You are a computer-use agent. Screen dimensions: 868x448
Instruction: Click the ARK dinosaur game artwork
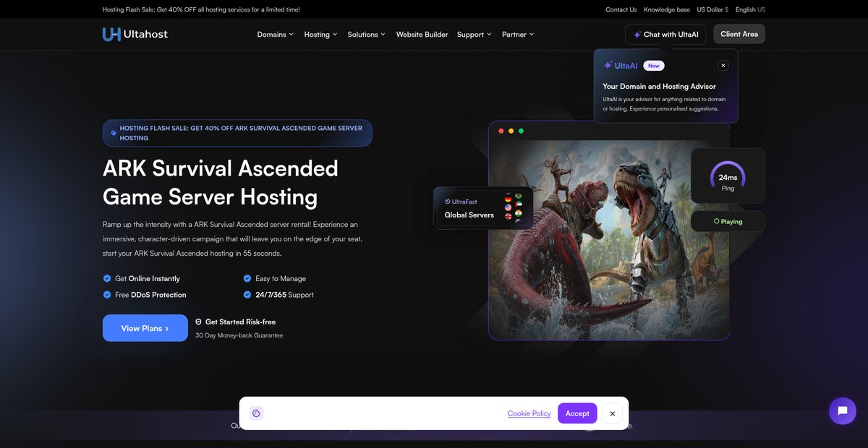click(x=609, y=240)
